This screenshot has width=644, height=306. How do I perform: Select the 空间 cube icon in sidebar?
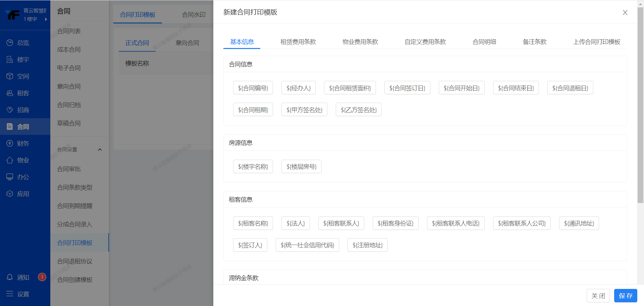pos(10,76)
